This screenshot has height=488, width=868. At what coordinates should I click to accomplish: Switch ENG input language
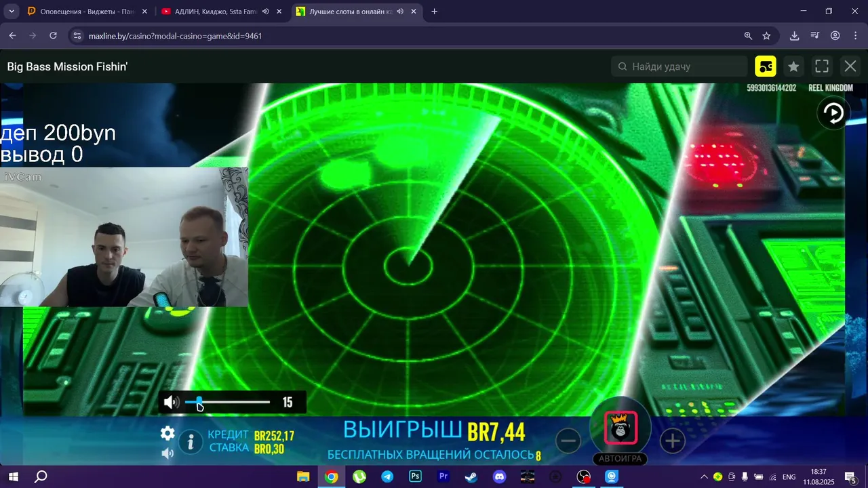[x=789, y=476]
